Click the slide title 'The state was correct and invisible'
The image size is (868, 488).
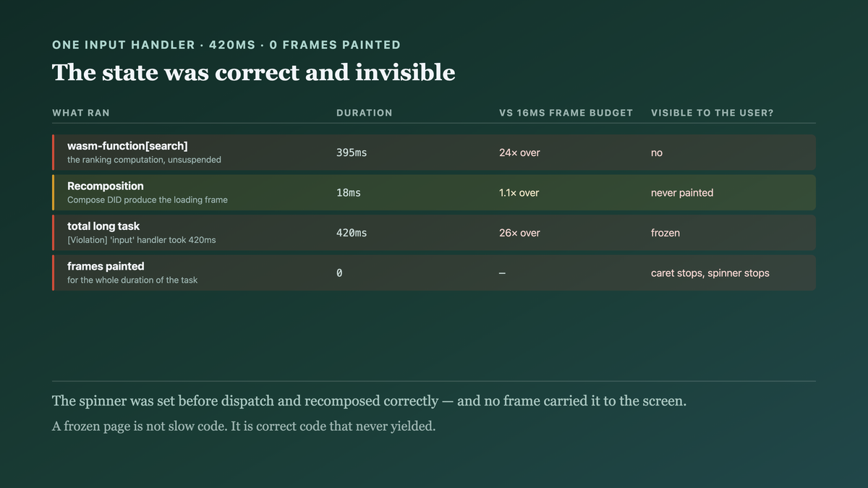(254, 72)
